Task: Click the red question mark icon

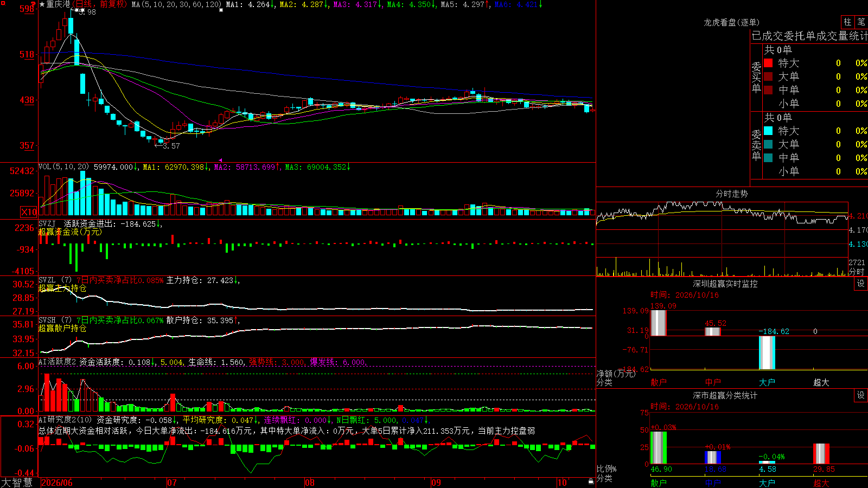Action: click(x=34, y=4)
